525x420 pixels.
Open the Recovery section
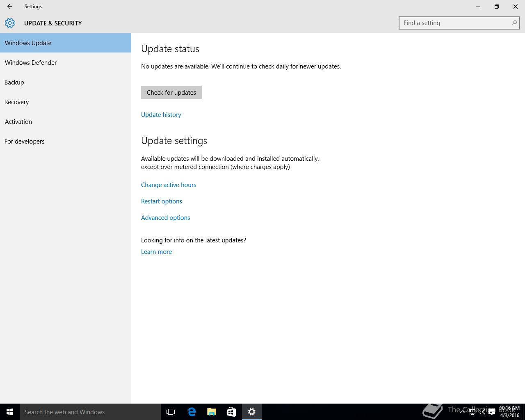(66, 102)
